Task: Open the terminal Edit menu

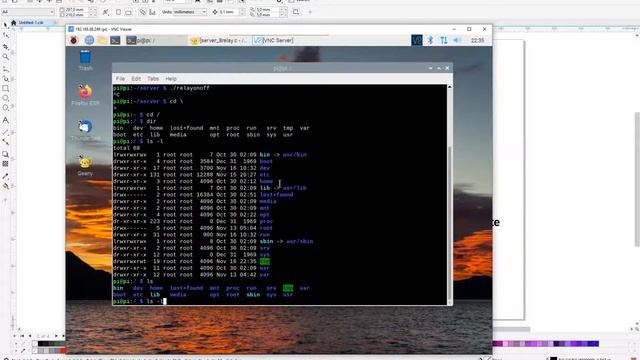Action: click(136, 78)
